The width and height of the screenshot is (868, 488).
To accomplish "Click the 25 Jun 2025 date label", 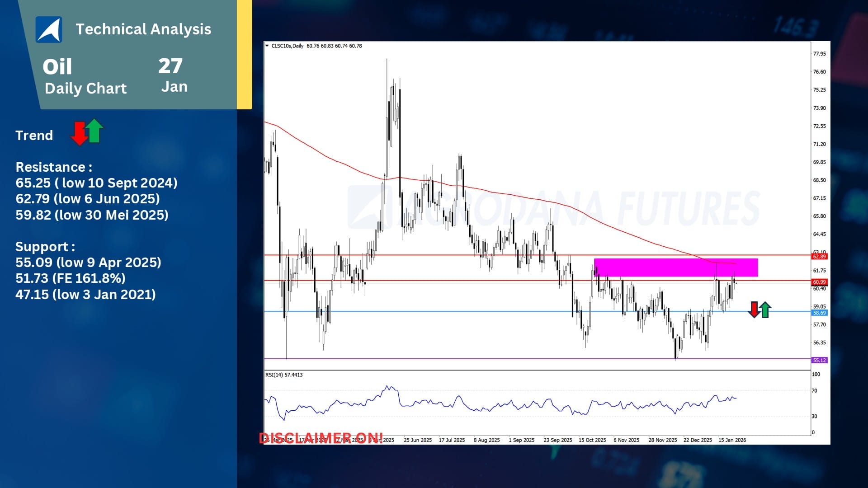I will click(417, 440).
